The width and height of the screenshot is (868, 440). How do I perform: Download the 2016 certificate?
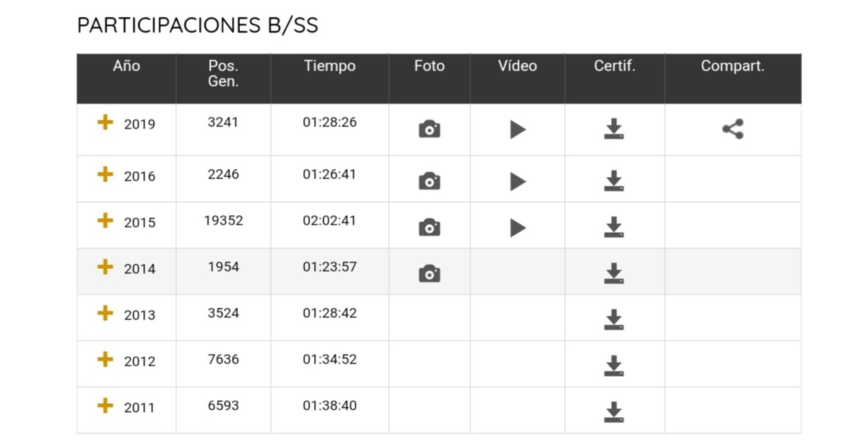pyautogui.click(x=613, y=181)
